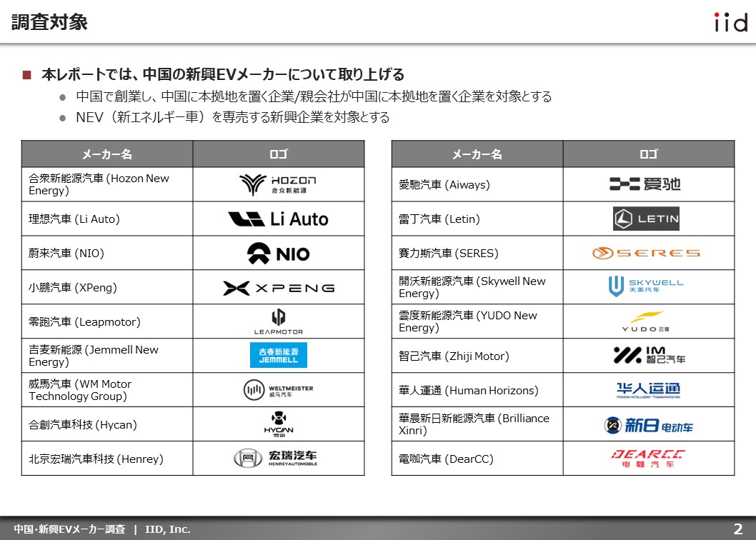Select the 北京宏瑞汽車科技 (Henrey) cell

point(107,459)
